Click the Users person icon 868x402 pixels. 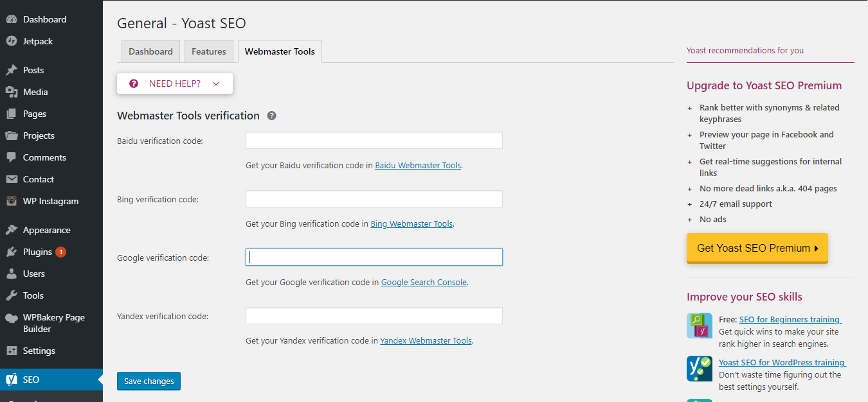pyautogui.click(x=12, y=274)
